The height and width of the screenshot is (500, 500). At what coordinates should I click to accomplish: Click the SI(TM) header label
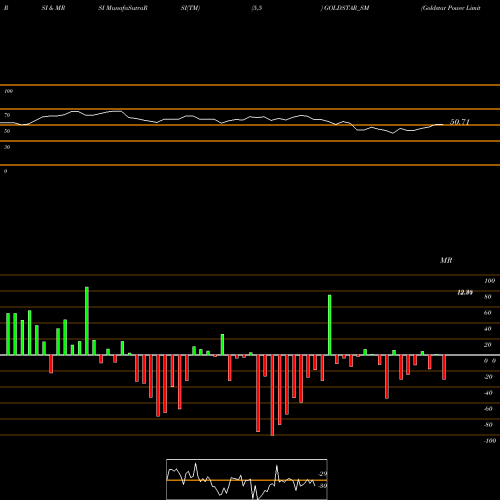(x=190, y=8)
